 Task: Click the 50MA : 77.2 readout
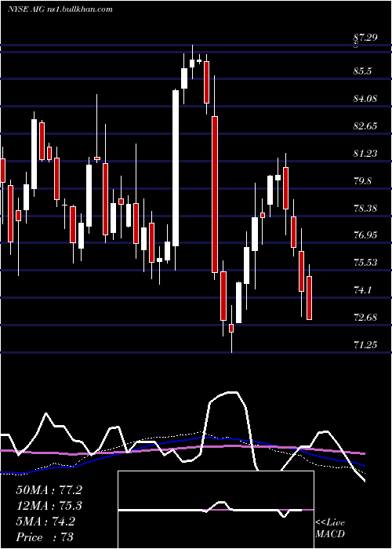click(x=49, y=490)
